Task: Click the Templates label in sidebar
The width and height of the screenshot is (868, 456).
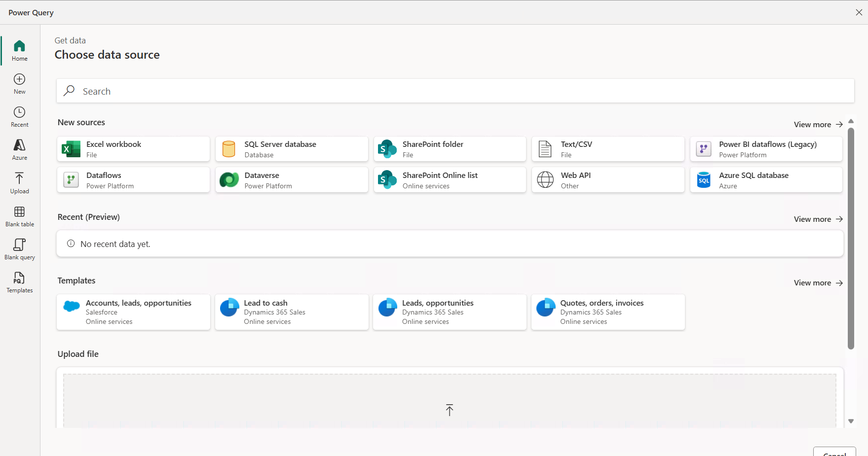Action: [20, 290]
